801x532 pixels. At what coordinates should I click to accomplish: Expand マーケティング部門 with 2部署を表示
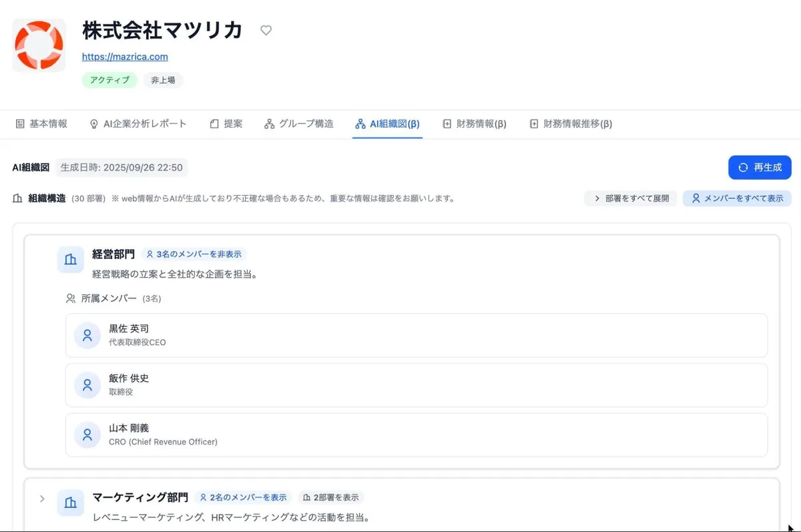click(330, 497)
